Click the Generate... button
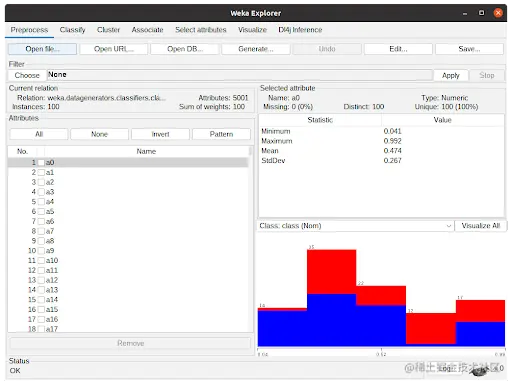Image resolution: width=512 pixels, height=385 pixels. 256,49
